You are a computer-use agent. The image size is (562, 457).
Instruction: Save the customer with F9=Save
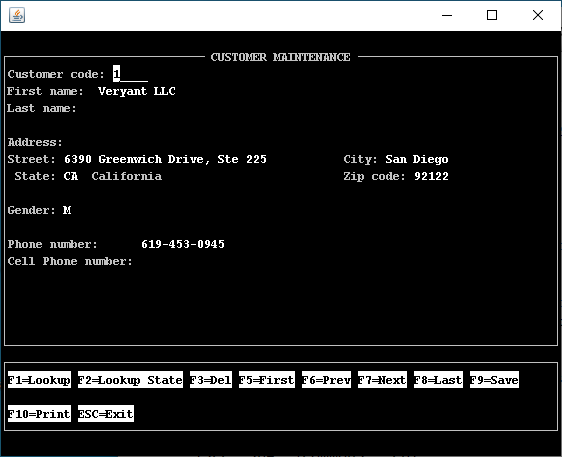[x=494, y=380]
